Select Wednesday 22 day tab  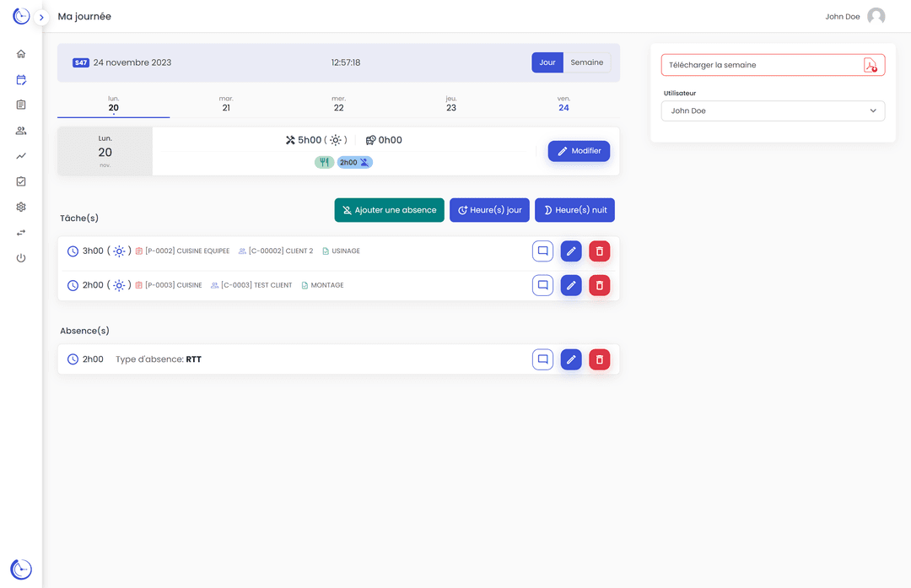click(338, 104)
